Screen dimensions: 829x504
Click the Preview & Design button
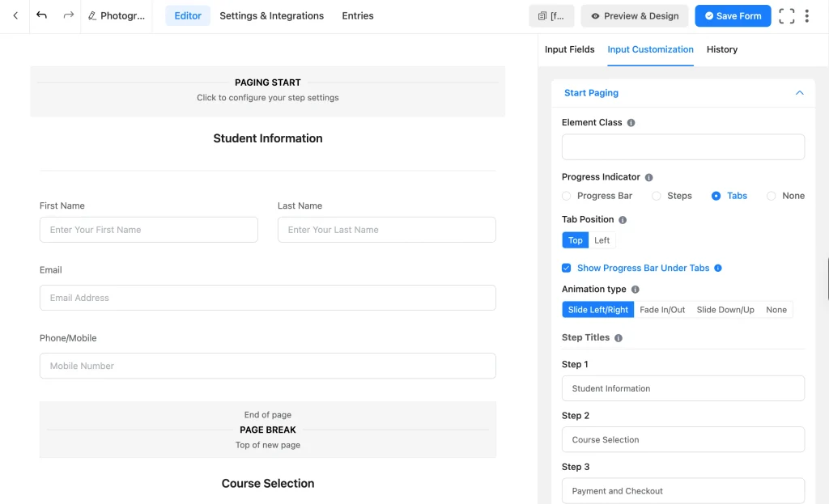point(635,16)
